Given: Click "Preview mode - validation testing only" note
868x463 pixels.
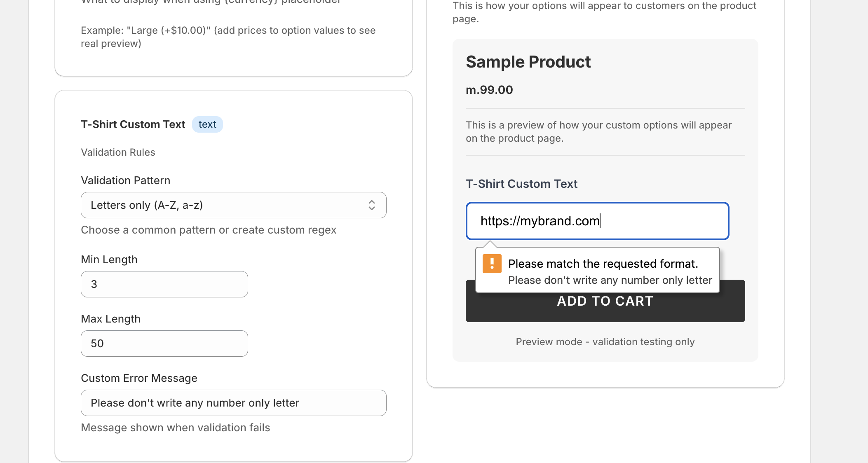Looking at the screenshot, I should point(605,342).
